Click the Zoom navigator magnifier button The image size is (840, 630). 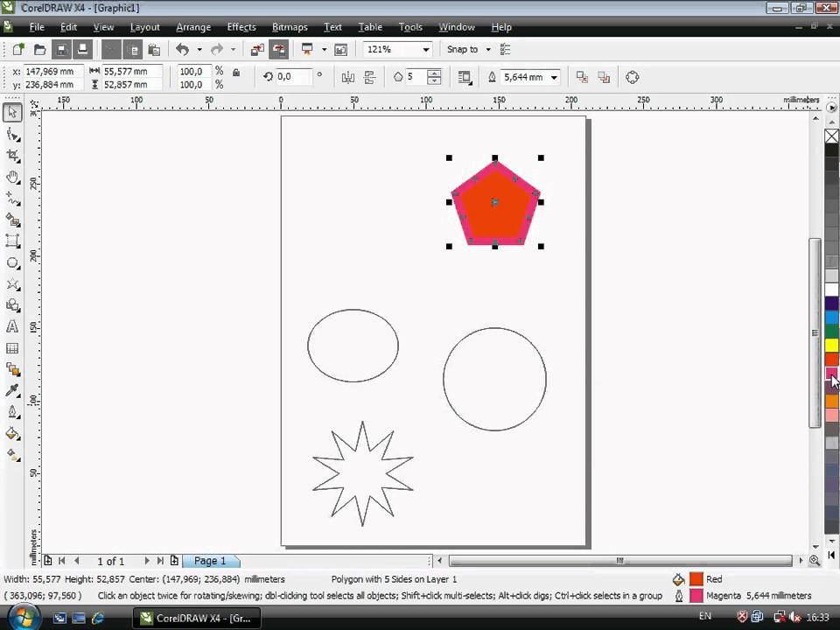[x=815, y=560]
